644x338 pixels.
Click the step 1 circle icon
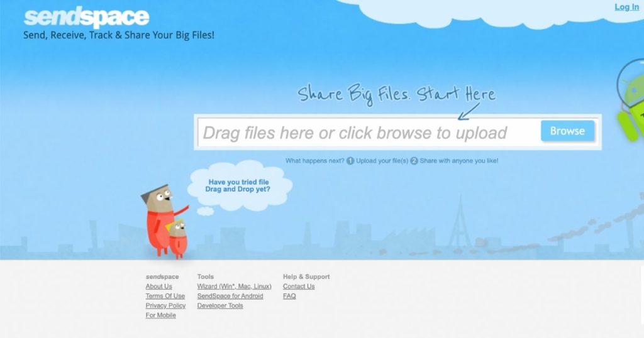(350, 161)
